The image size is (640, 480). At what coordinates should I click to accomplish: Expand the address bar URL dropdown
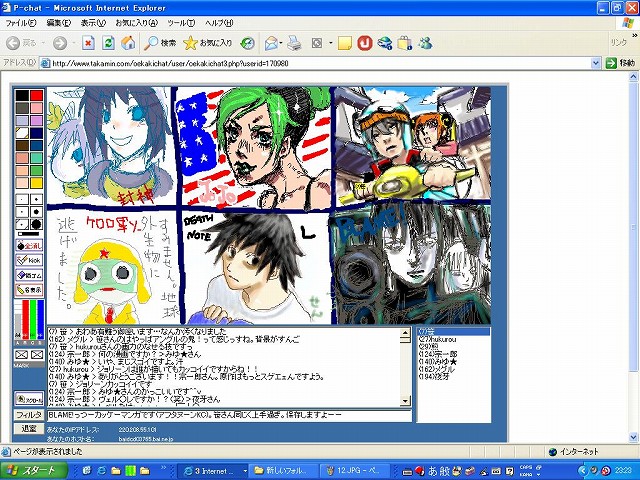pos(596,63)
